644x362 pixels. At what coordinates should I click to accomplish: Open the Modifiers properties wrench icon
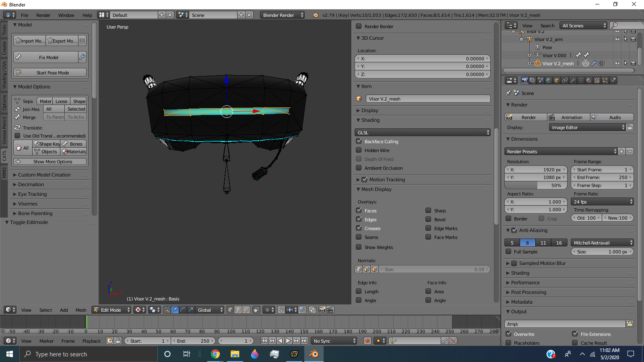click(x=573, y=80)
